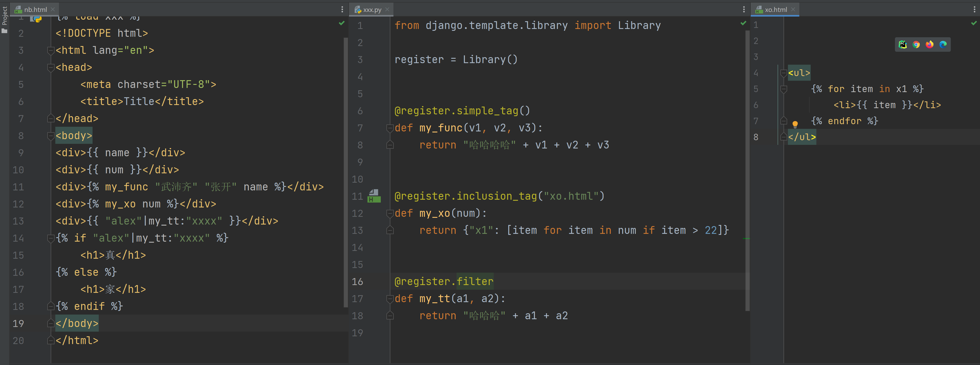The height and width of the screenshot is (365, 980).
Task: Click line number 12 in nb.html gutter
Action: 18,204
